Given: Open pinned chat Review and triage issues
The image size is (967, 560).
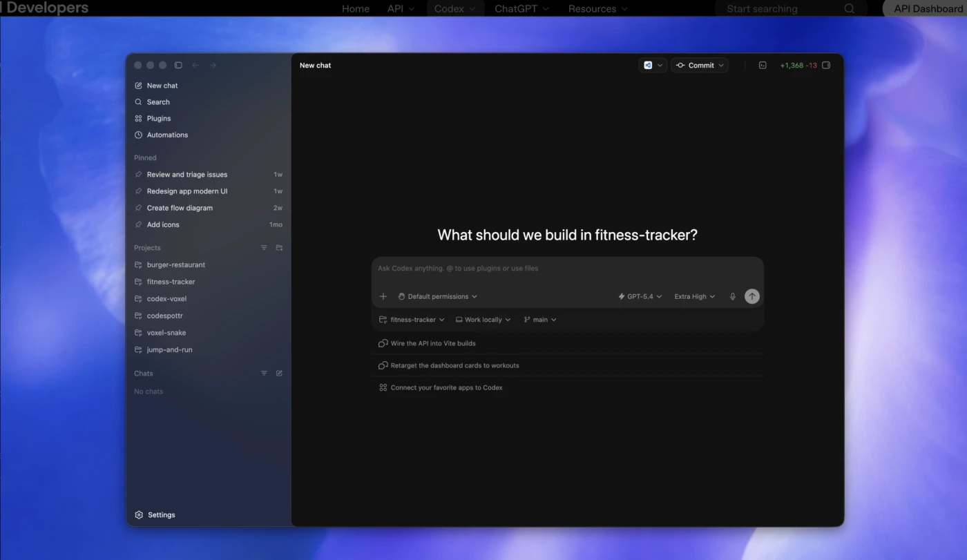Looking at the screenshot, I should click(209, 175).
